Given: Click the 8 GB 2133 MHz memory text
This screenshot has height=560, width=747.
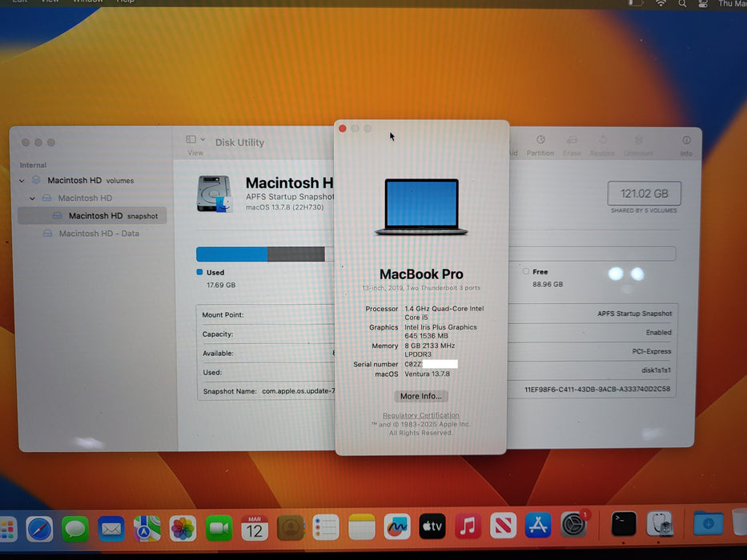Looking at the screenshot, I should click(x=429, y=350).
